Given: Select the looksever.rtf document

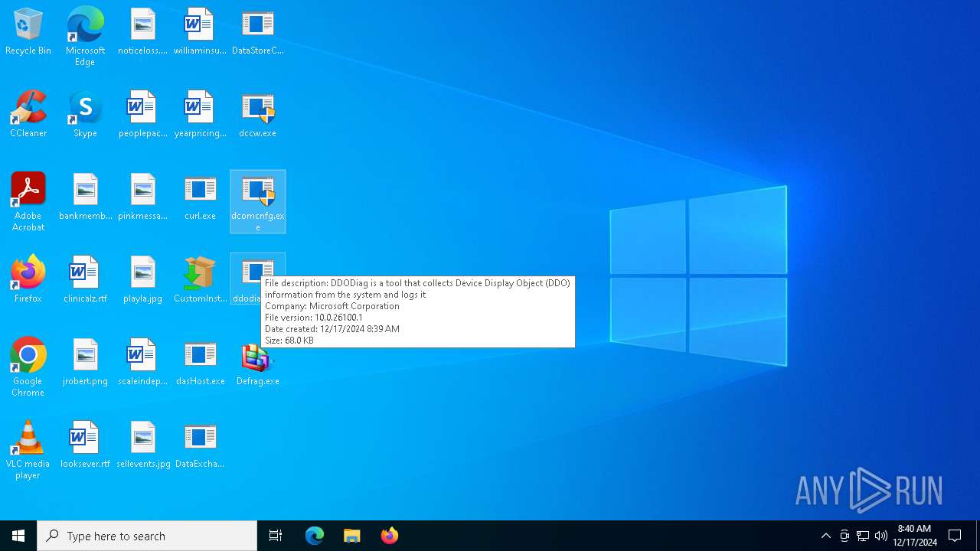Looking at the screenshot, I should pos(85,445).
